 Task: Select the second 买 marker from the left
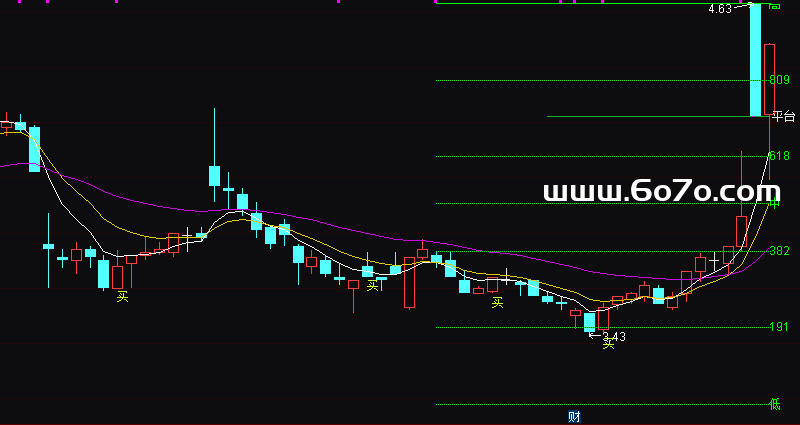tap(373, 286)
